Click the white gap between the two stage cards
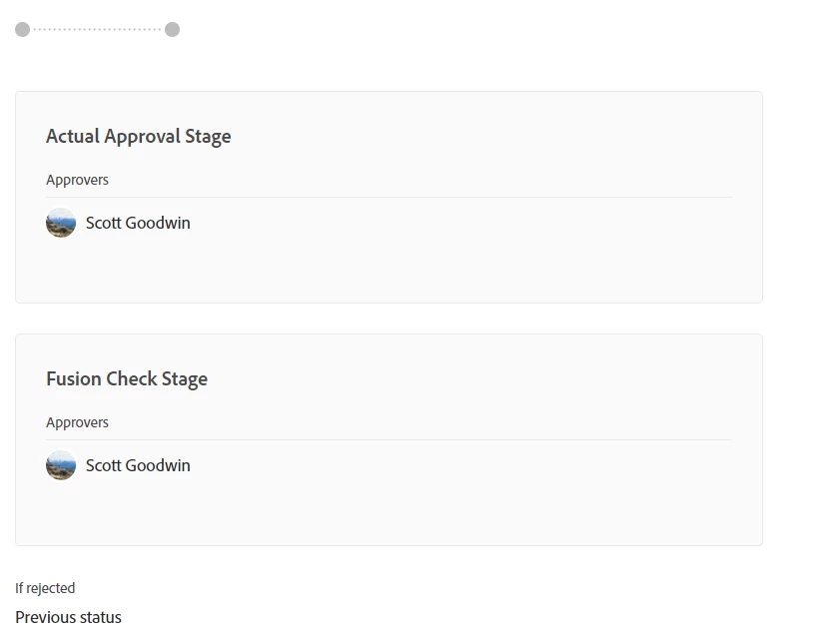820x644 pixels. [x=389, y=319]
